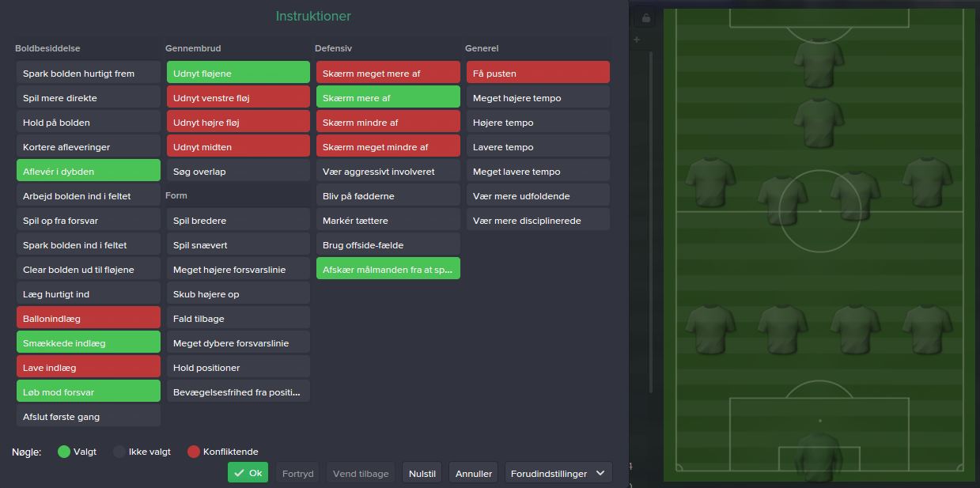Click the scrollbar beside the pitch
The image size is (980, 488).
click(x=650, y=221)
